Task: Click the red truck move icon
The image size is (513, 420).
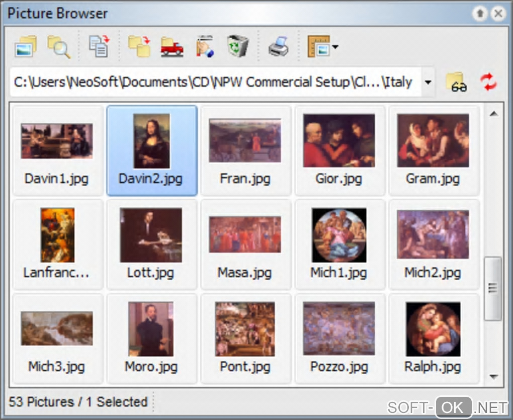Action: [172, 47]
